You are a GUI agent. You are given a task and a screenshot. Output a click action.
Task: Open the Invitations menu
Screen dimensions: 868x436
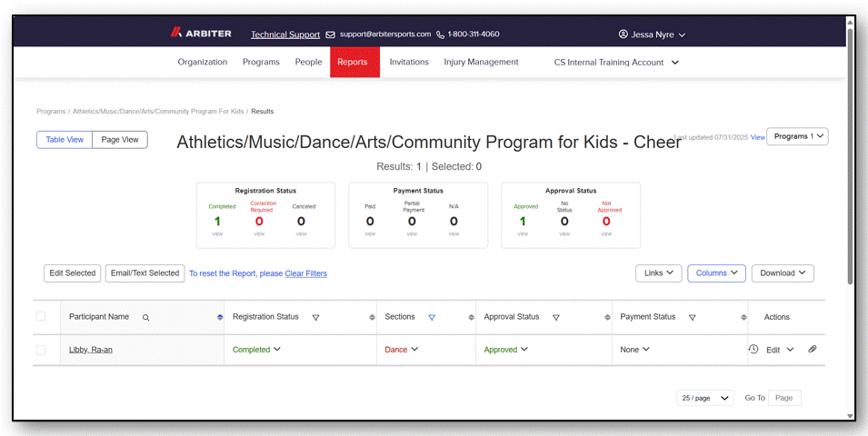point(409,62)
